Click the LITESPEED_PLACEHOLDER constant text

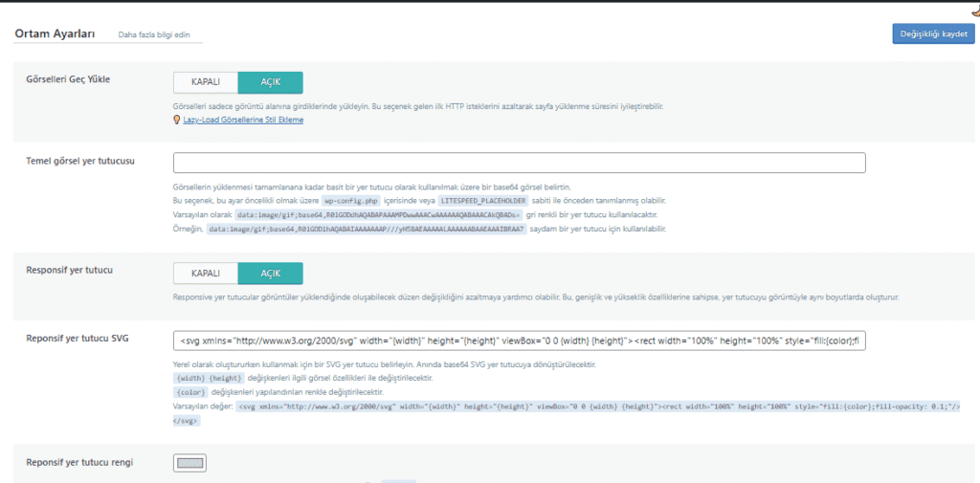coord(478,201)
